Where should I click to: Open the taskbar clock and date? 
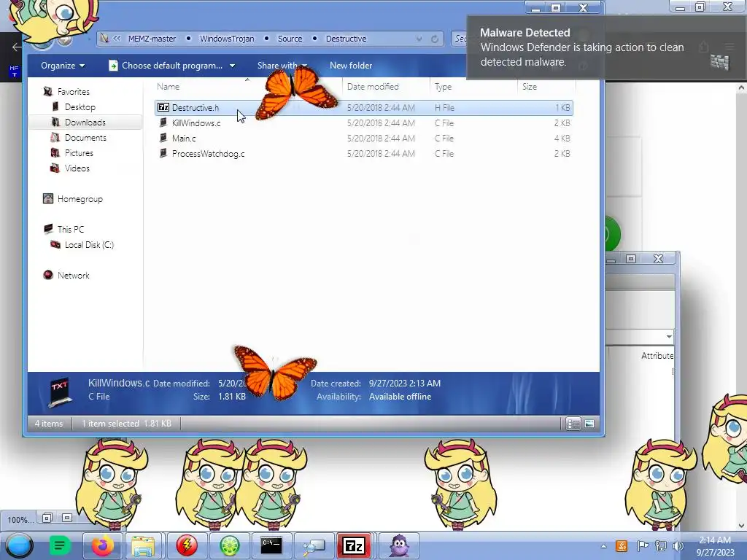coord(715,546)
